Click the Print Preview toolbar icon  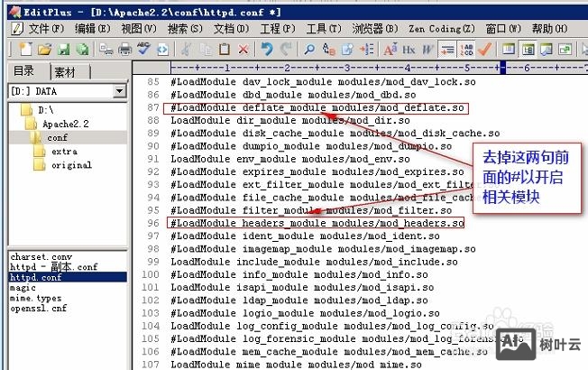[106, 49]
